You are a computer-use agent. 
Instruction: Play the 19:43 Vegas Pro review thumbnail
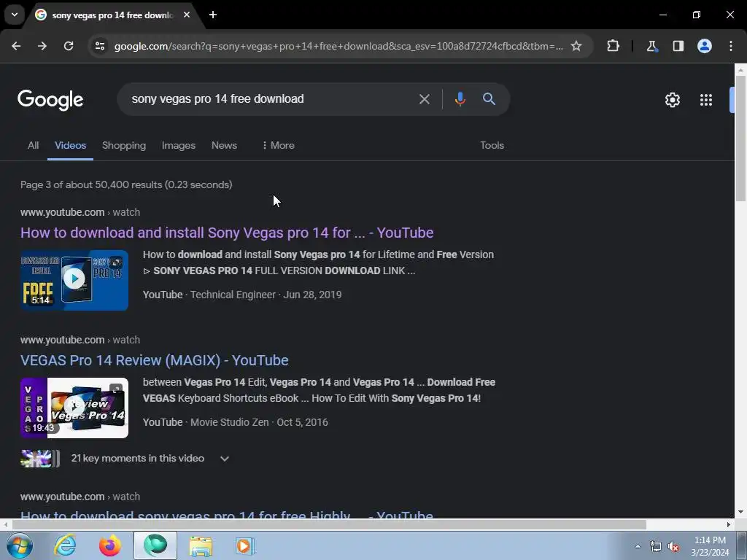coord(74,408)
